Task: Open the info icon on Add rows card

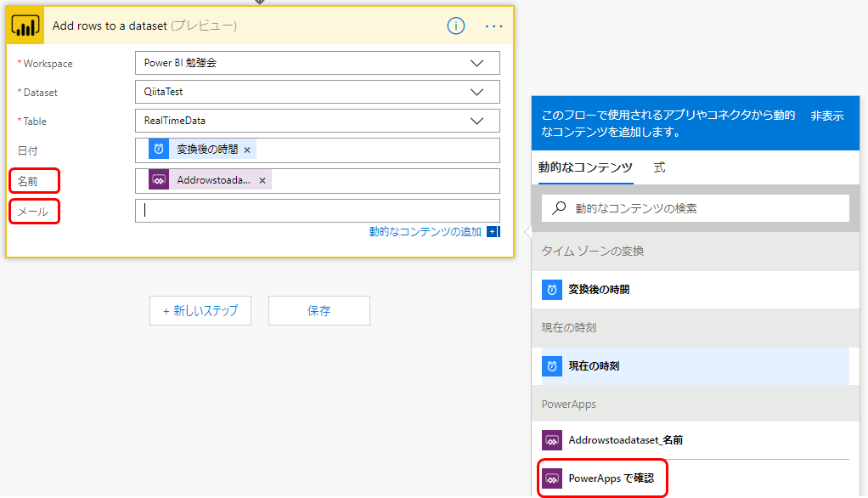Action: click(456, 25)
